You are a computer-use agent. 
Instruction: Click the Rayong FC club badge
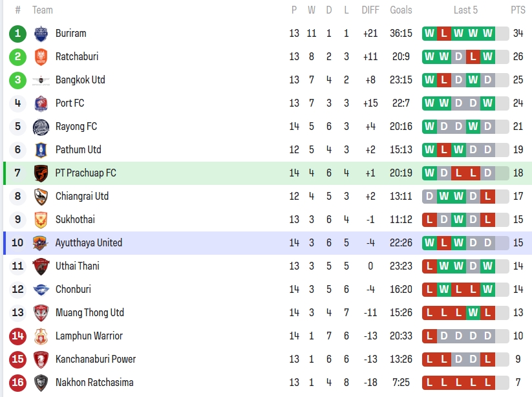click(x=41, y=127)
